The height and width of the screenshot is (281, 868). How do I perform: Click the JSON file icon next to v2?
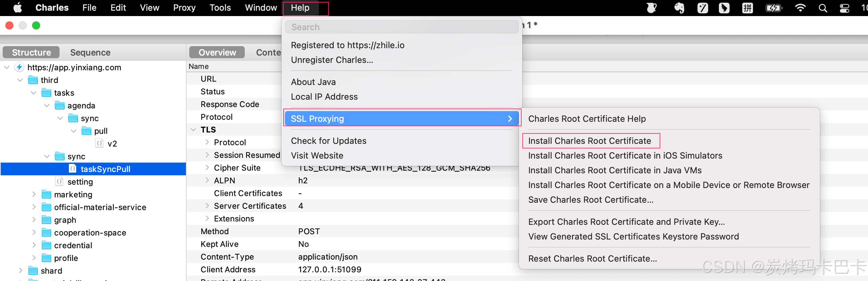pos(99,143)
